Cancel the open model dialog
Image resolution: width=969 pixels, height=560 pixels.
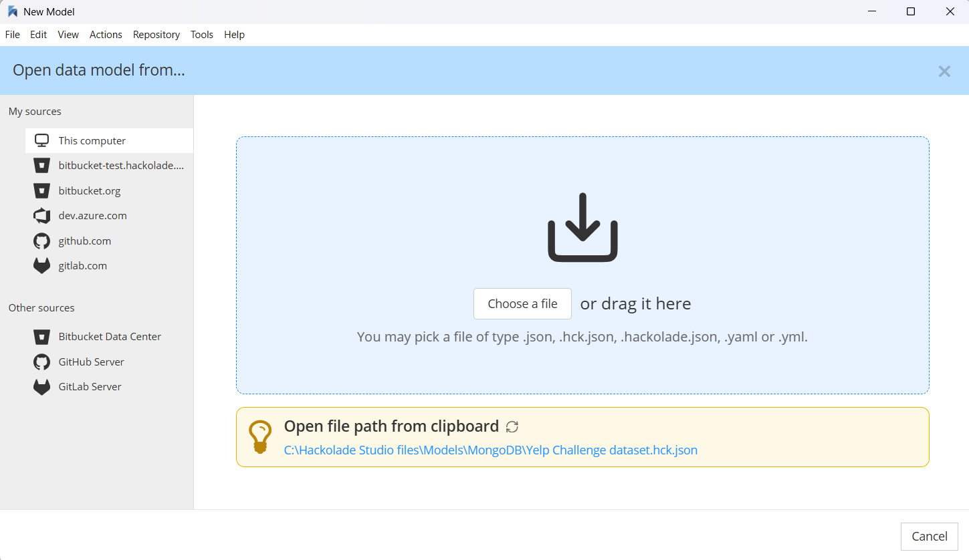(929, 537)
